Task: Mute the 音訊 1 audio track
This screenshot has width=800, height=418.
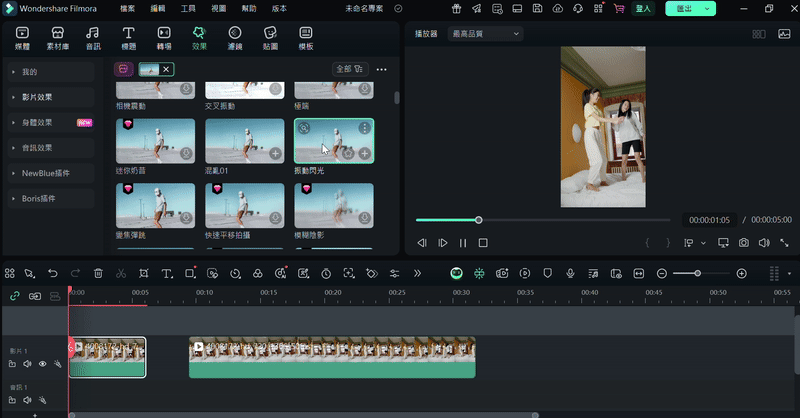Action: pos(28,400)
